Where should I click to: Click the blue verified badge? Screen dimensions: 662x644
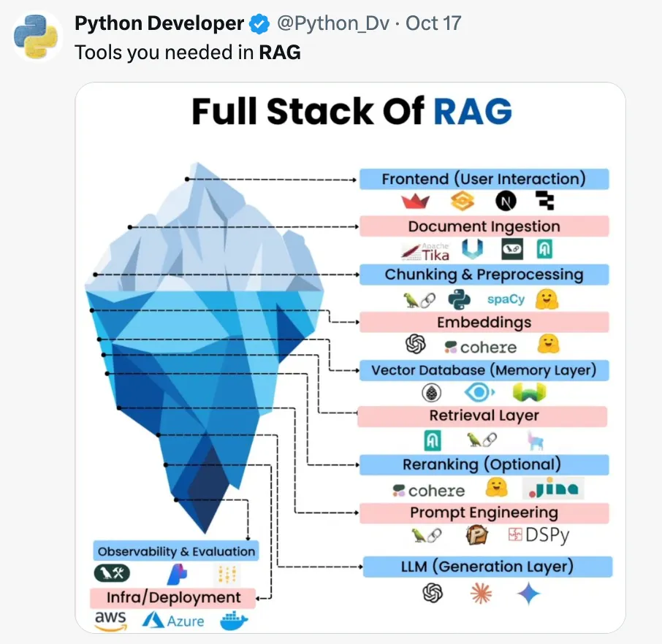click(x=259, y=23)
